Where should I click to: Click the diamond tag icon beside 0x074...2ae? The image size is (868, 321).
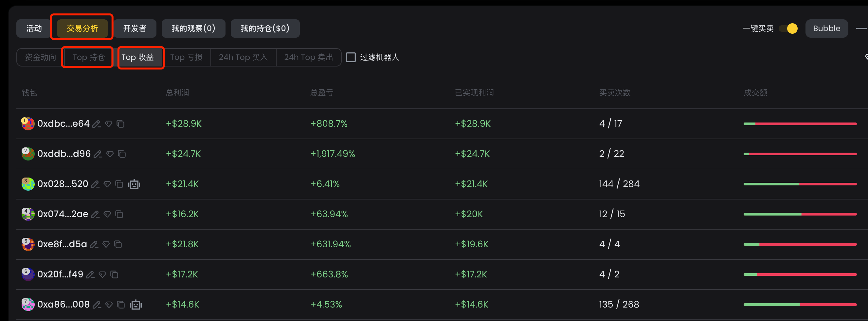coord(107,214)
